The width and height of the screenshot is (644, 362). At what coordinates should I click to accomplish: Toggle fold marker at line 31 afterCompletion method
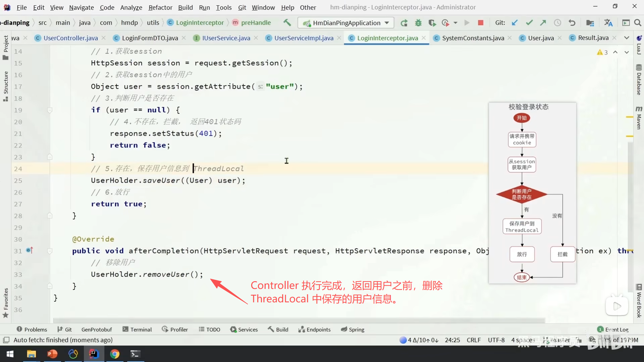tap(50, 251)
